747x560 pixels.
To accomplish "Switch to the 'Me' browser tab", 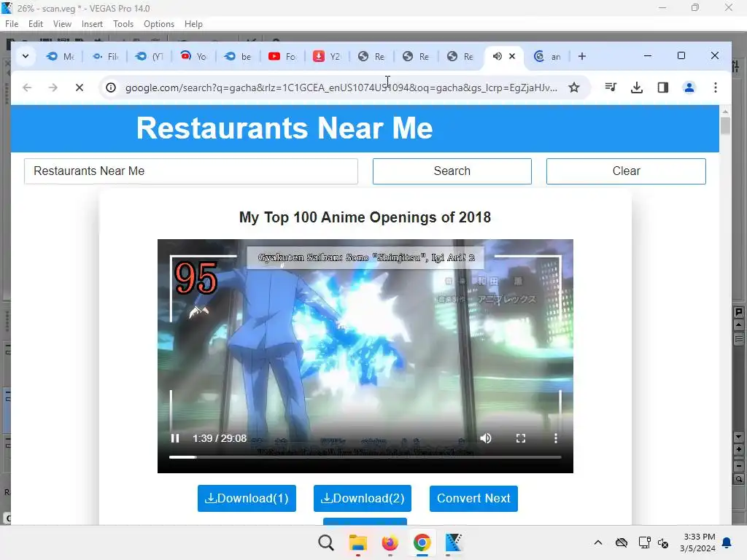I will coord(61,56).
